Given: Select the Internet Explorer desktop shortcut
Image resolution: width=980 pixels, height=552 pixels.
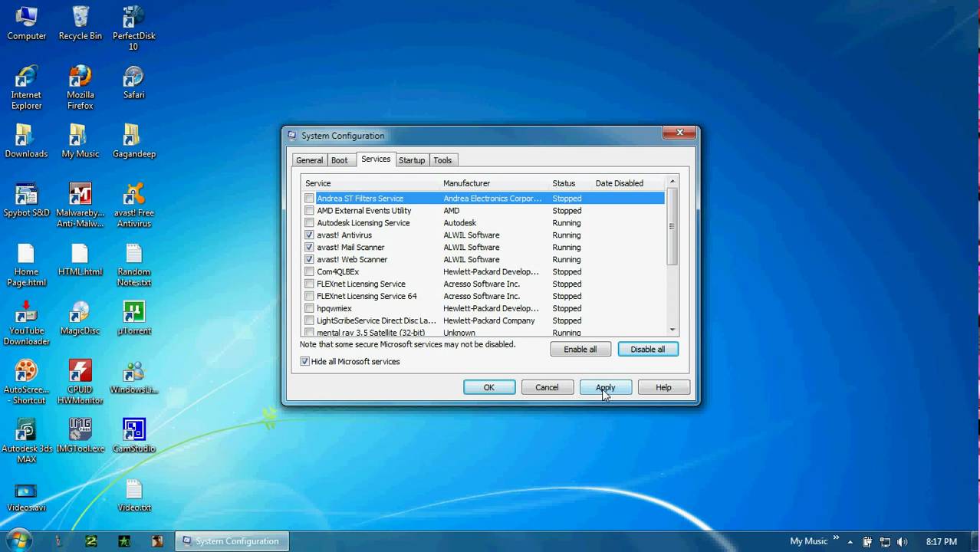Looking at the screenshot, I should click(x=26, y=87).
